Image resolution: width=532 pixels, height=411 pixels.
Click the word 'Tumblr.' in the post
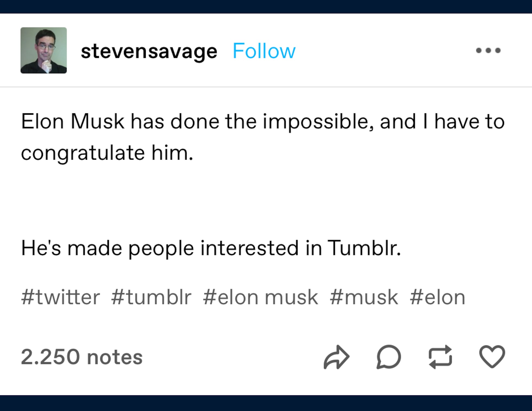[364, 248]
